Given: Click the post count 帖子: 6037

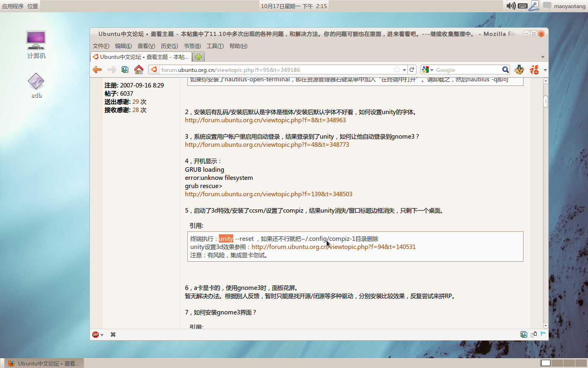Looking at the screenshot, I should coord(119,94).
